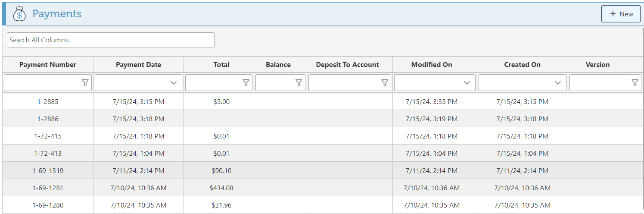Sort by Payment Number column header
The width and height of the screenshot is (644, 214).
tap(48, 65)
